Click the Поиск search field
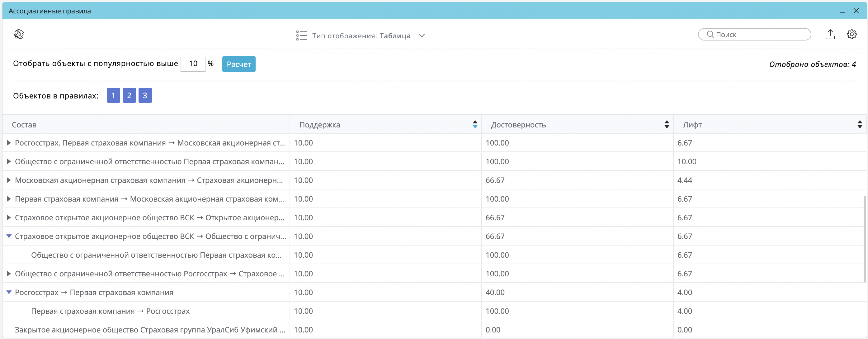 755,34
